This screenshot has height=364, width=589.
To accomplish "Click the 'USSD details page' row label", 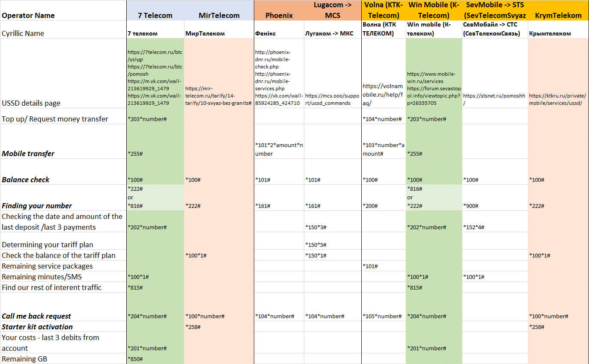I will click(x=63, y=73).
